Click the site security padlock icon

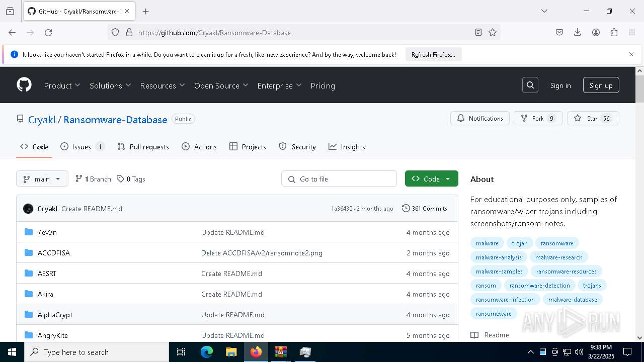tap(129, 33)
